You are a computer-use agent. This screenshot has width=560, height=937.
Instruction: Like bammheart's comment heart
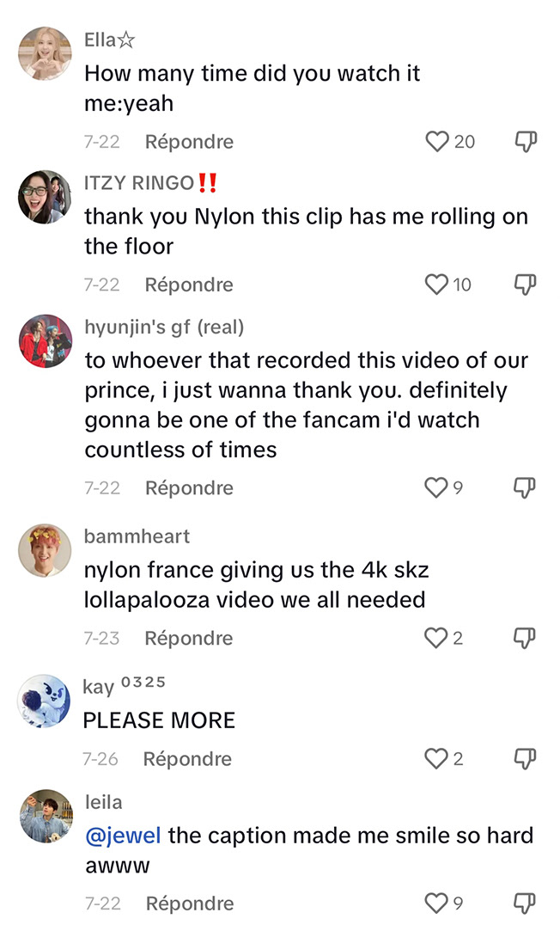click(435, 638)
